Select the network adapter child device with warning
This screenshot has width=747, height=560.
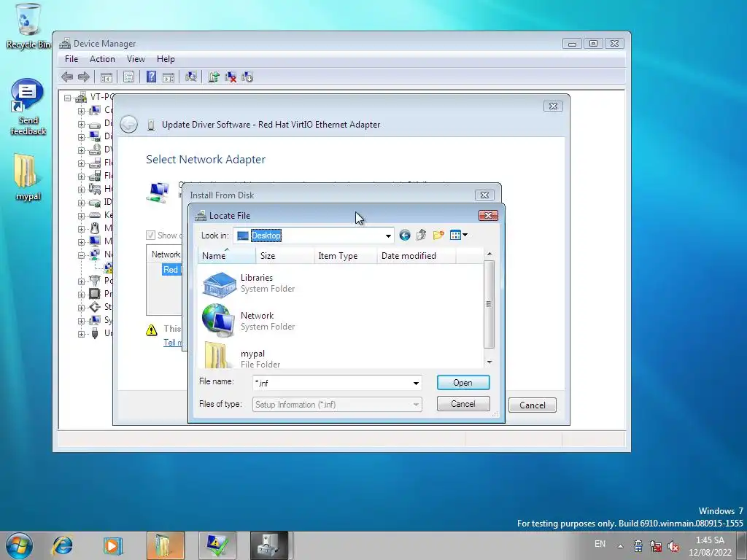[x=108, y=268]
